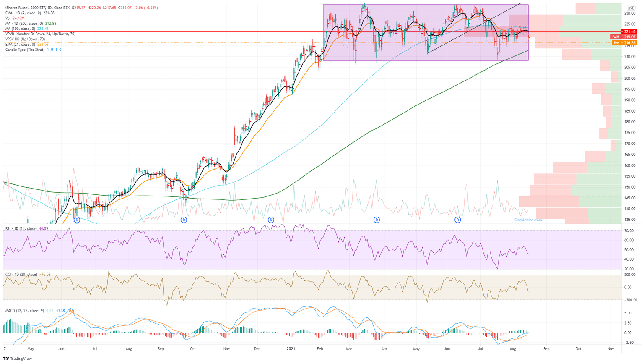The image size is (644, 364).
Task: Click the VPSV HD (Up/Down, 70) legend
Action: (x=25, y=39)
